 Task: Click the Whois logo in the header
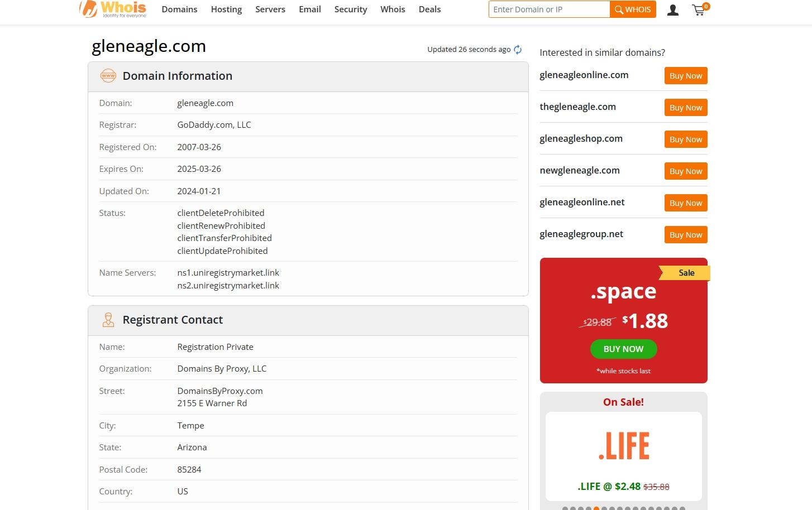(113, 9)
